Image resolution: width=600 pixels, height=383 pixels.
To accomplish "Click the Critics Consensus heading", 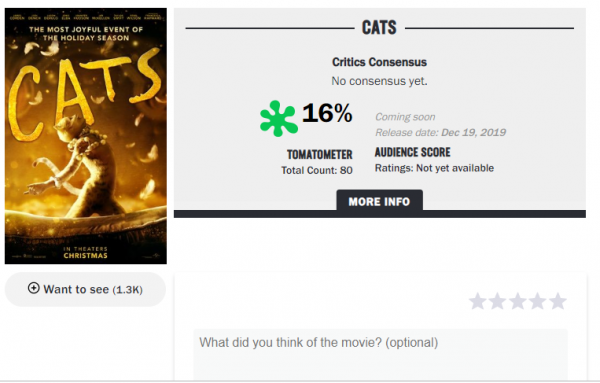I will (x=379, y=62).
